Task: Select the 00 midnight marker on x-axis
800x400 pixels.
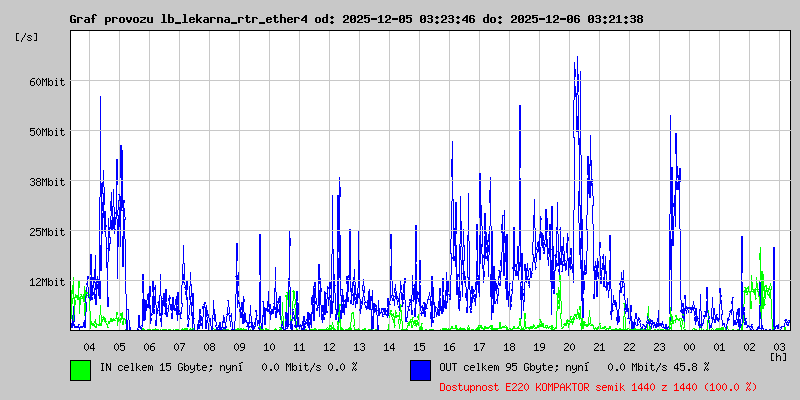Action: (689, 346)
